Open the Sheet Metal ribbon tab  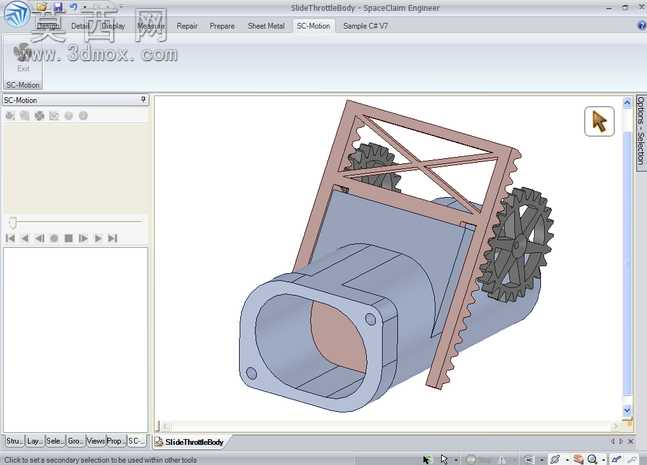(266, 26)
